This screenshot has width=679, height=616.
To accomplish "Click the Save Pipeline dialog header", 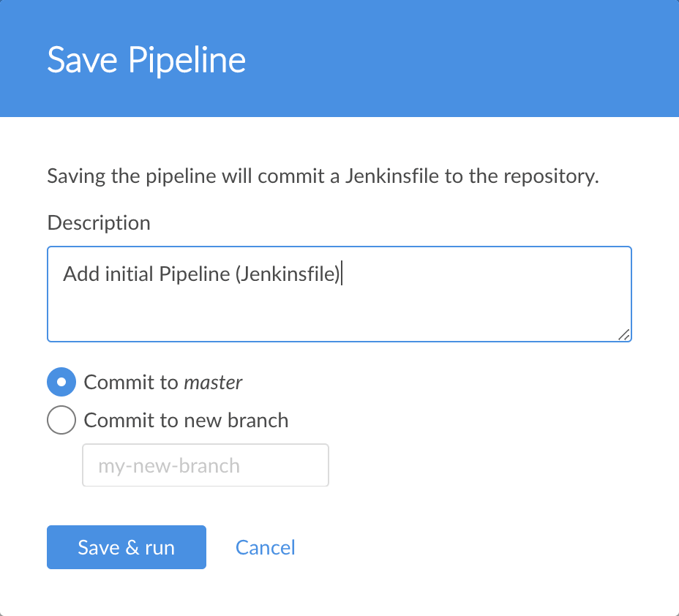I will pyautogui.click(x=146, y=59).
